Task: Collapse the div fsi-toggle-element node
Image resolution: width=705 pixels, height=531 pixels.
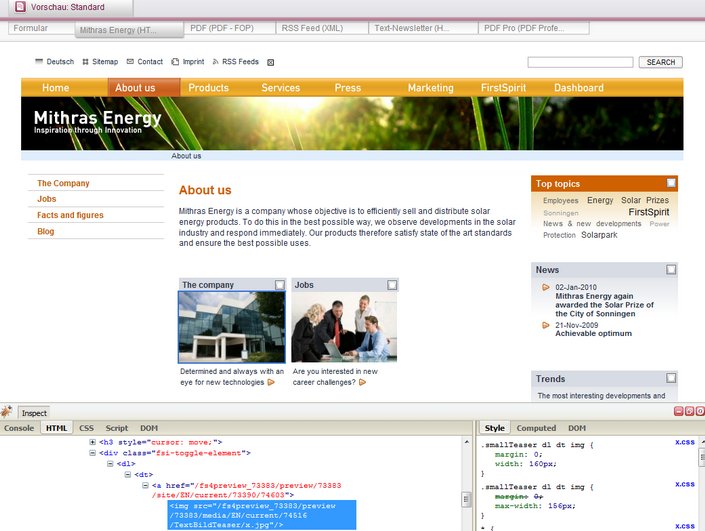Action: pyautogui.click(x=93, y=453)
